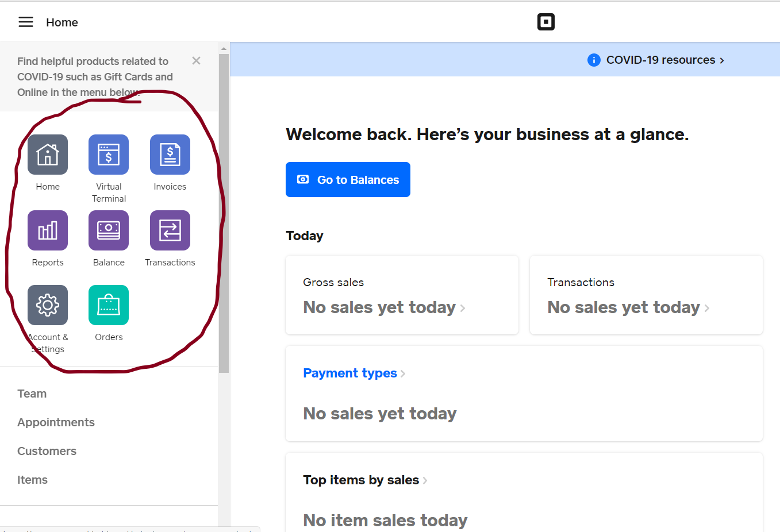Expand the Gross sales card chevron
This screenshot has width=780, height=532.
(462, 308)
